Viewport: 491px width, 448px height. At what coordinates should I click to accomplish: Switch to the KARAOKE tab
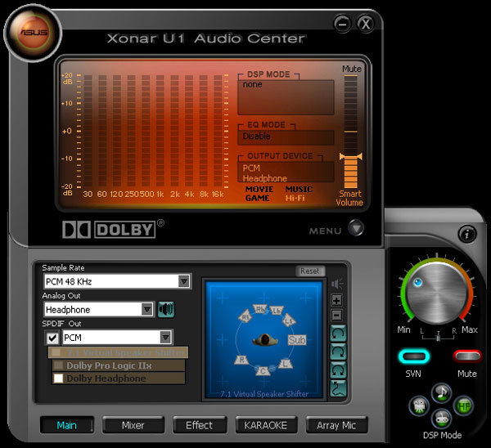point(265,425)
